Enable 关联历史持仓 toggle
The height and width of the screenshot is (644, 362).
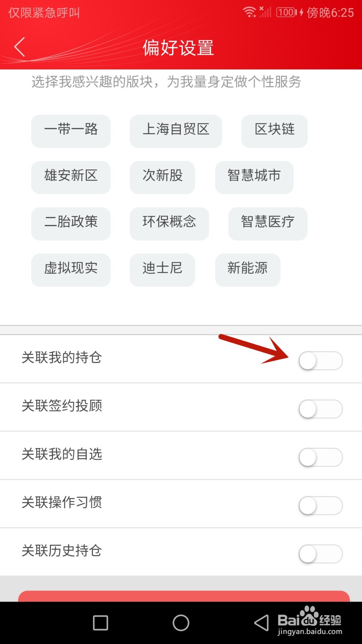coord(321,554)
